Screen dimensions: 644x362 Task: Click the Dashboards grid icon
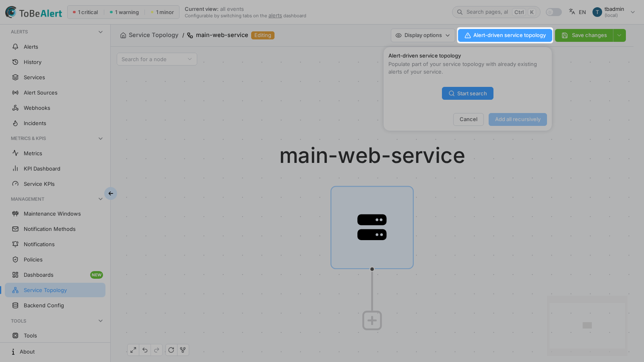(x=15, y=275)
